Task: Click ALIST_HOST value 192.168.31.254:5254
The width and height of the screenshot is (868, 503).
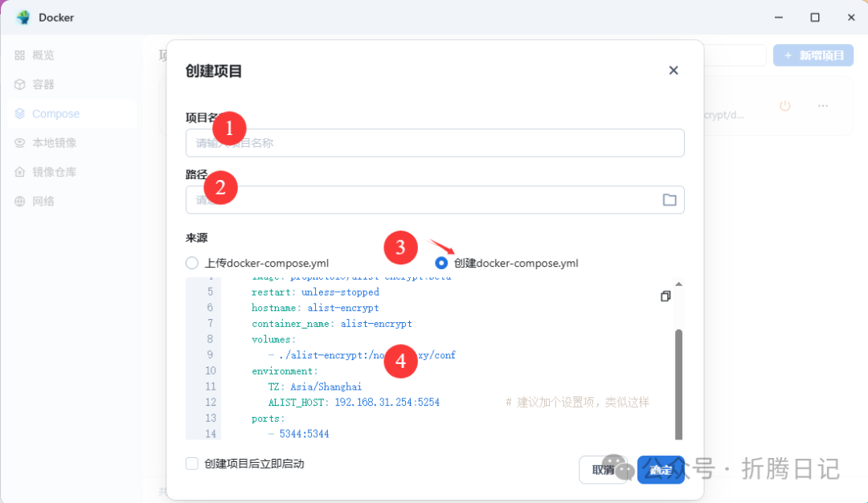Action: click(387, 403)
